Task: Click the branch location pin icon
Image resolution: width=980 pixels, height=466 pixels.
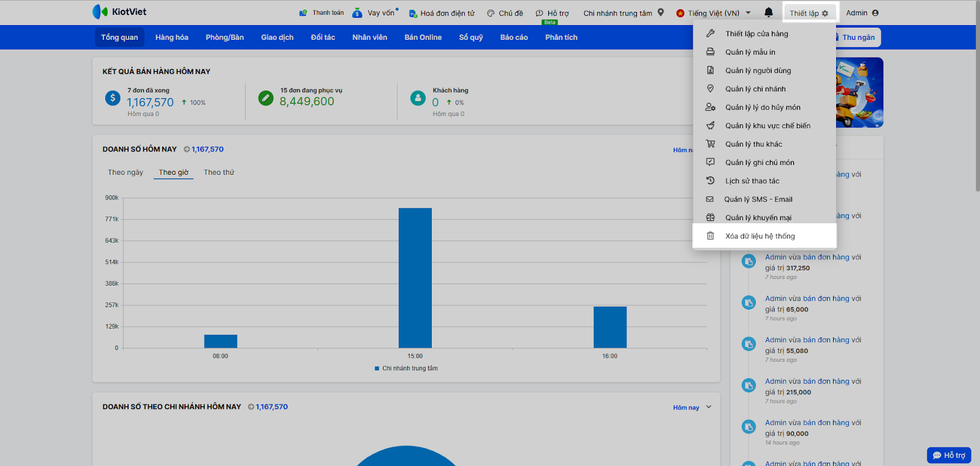Action: coord(661,12)
